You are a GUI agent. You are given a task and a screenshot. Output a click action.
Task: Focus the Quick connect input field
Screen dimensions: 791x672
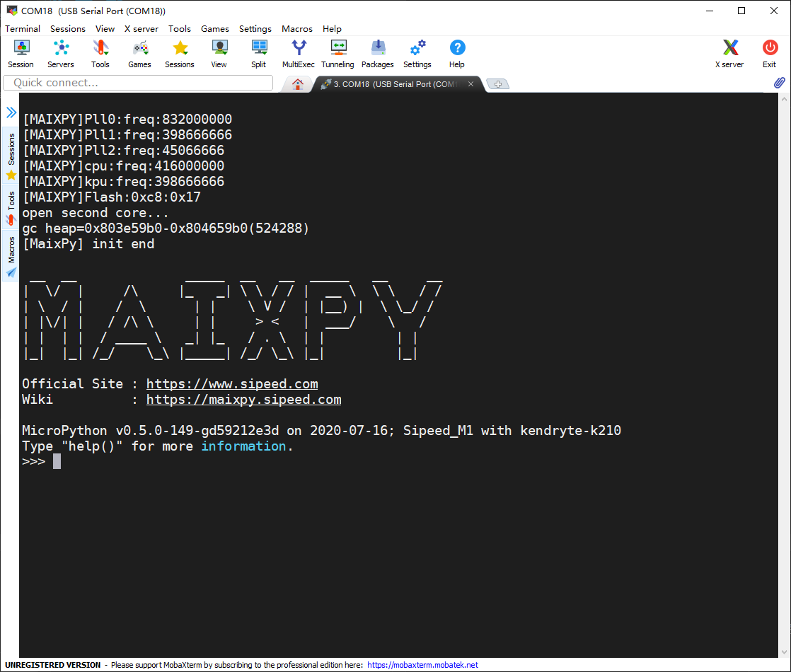tap(138, 83)
